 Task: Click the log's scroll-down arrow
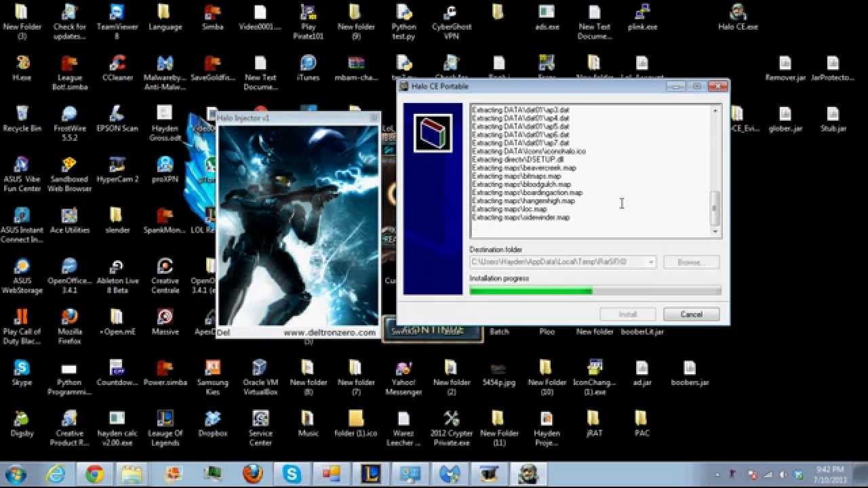tap(714, 231)
